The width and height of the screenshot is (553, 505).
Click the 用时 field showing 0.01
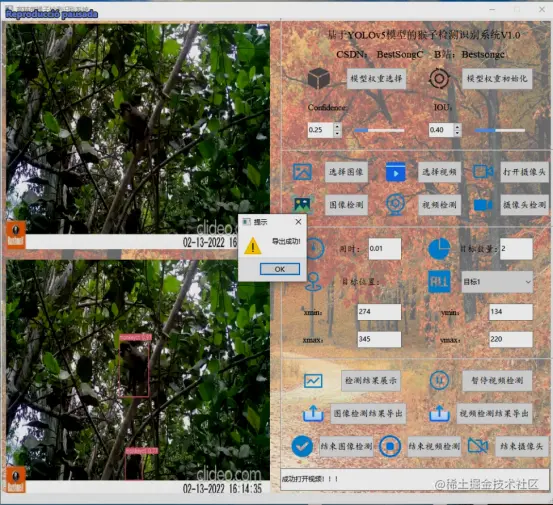click(x=385, y=249)
